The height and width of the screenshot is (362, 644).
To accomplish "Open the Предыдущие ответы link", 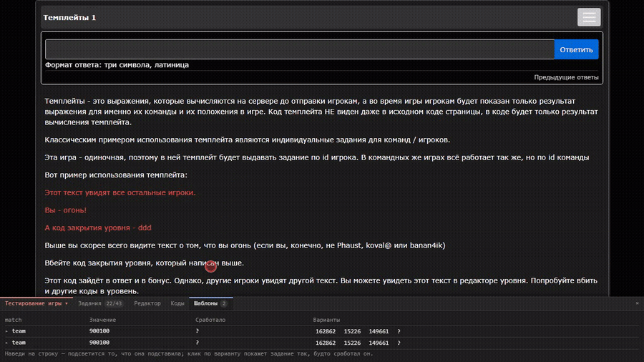I will (566, 77).
